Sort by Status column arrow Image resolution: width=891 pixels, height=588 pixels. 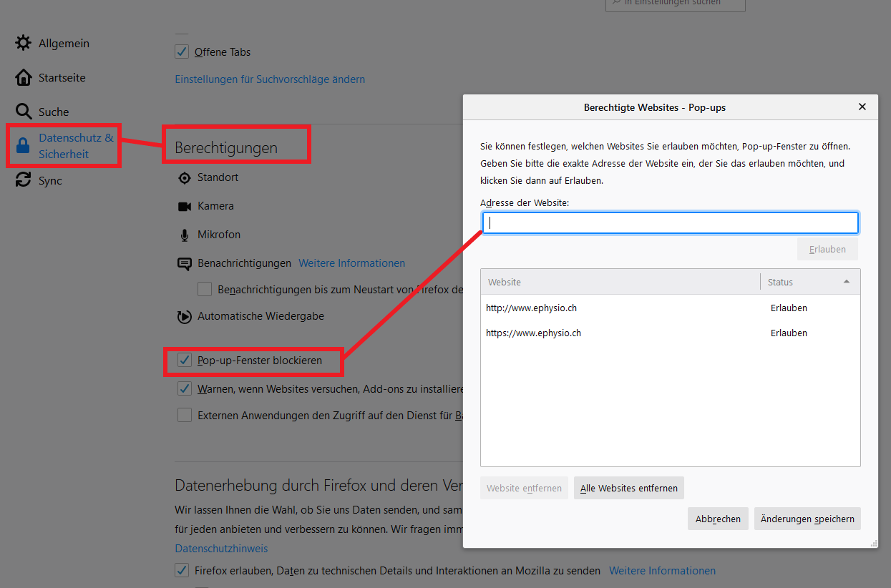[847, 282]
